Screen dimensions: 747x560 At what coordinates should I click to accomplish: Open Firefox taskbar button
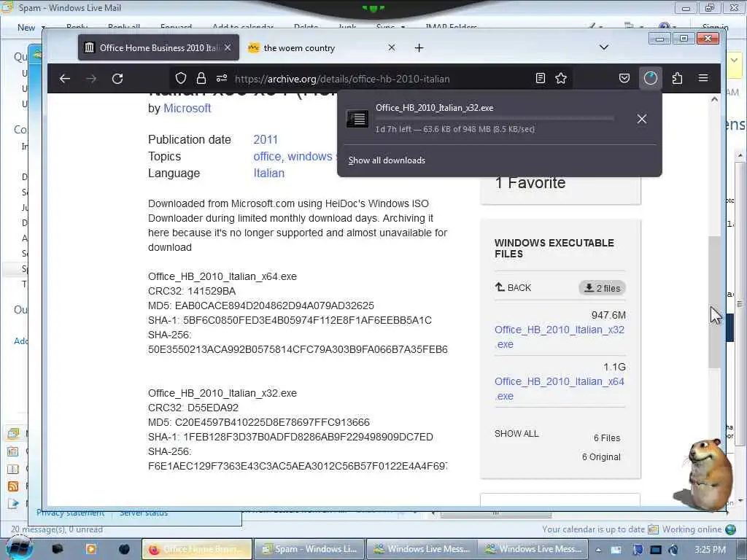pos(197,549)
